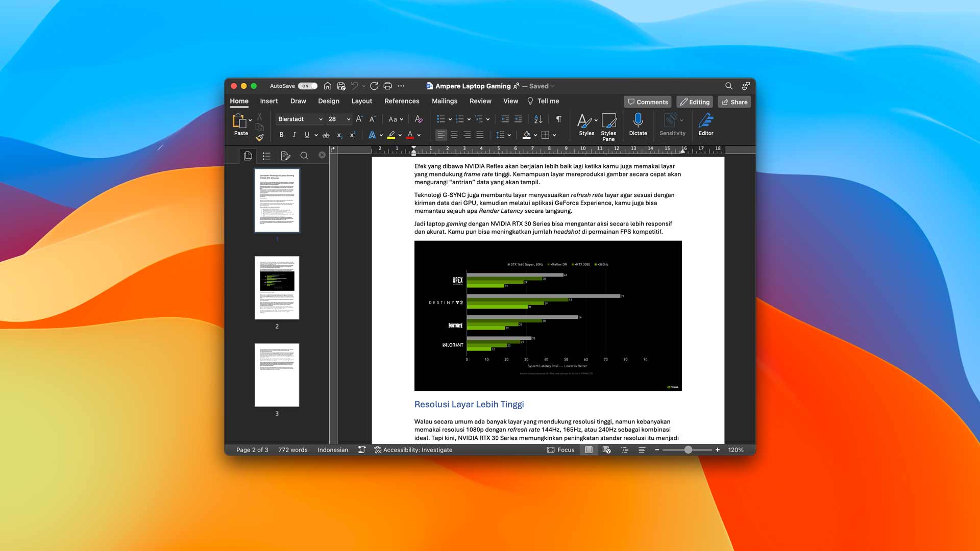Open the Change Case Aa dropdown
980x551 pixels.
pyautogui.click(x=396, y=119)
